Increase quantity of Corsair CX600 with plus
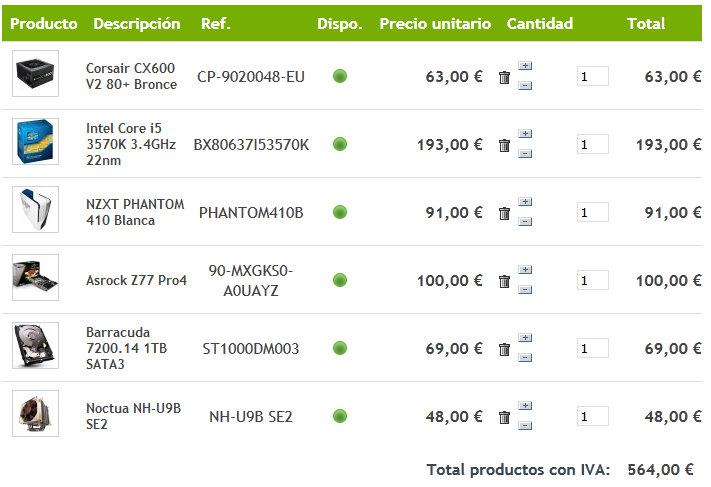The image size is (711, 487). coord(526,66)
